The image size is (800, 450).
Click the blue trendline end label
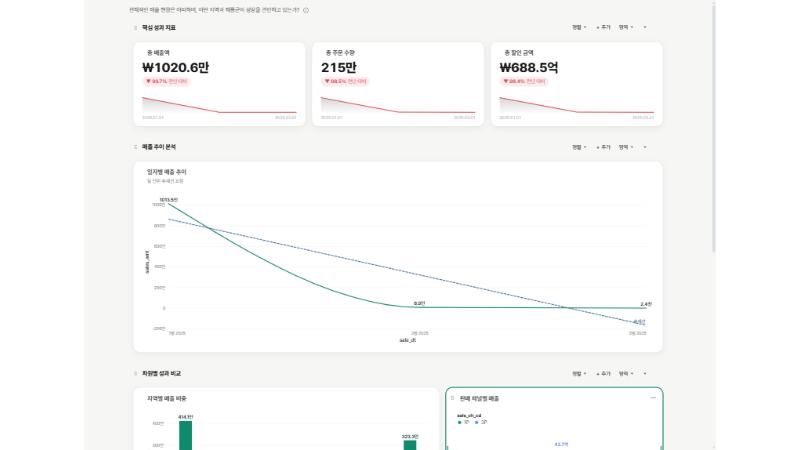pyautogui.click(x=639, y=322)
